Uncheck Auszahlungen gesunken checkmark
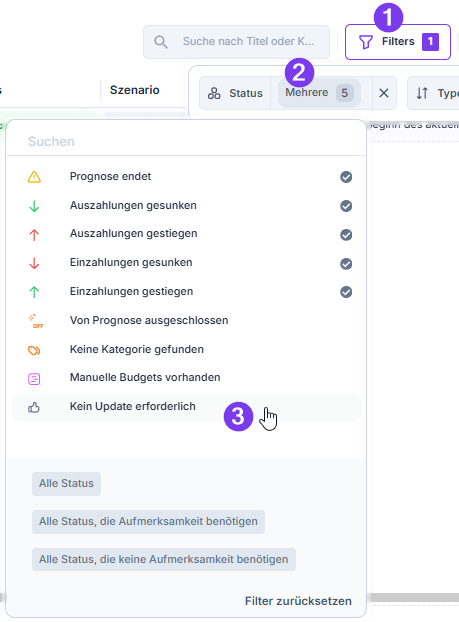The height and width of the screenshot is (622, 459). point(346,206)
